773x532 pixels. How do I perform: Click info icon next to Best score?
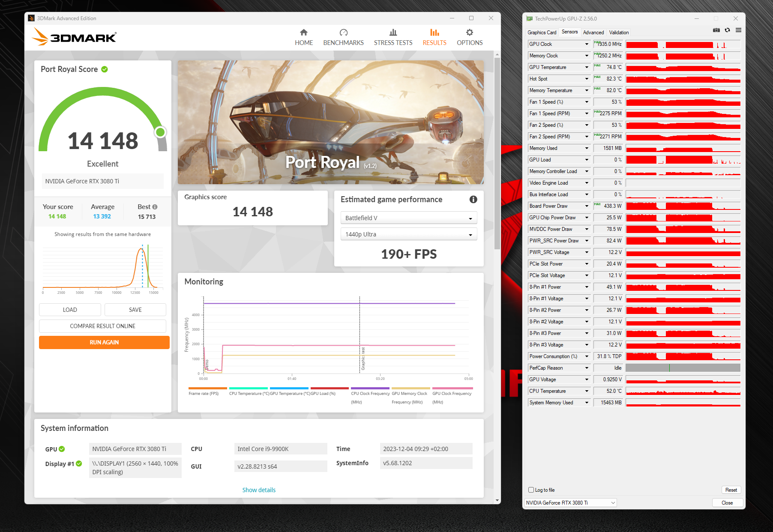tap(155, 207)
